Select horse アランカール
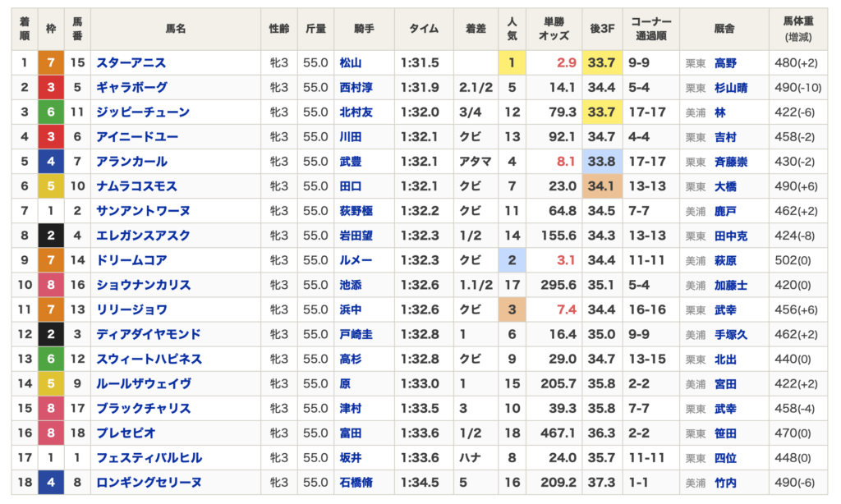The width and height of the screenshot is (841, 504). click(x=132, y=162)
